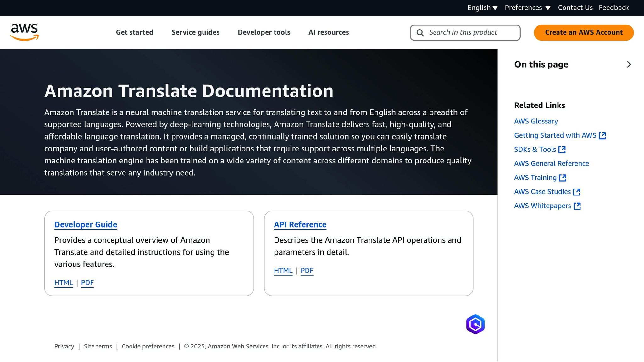Viewport: 644px width, 362px height.
Task: Open the Service guides menu
Action: click(195, 32)
